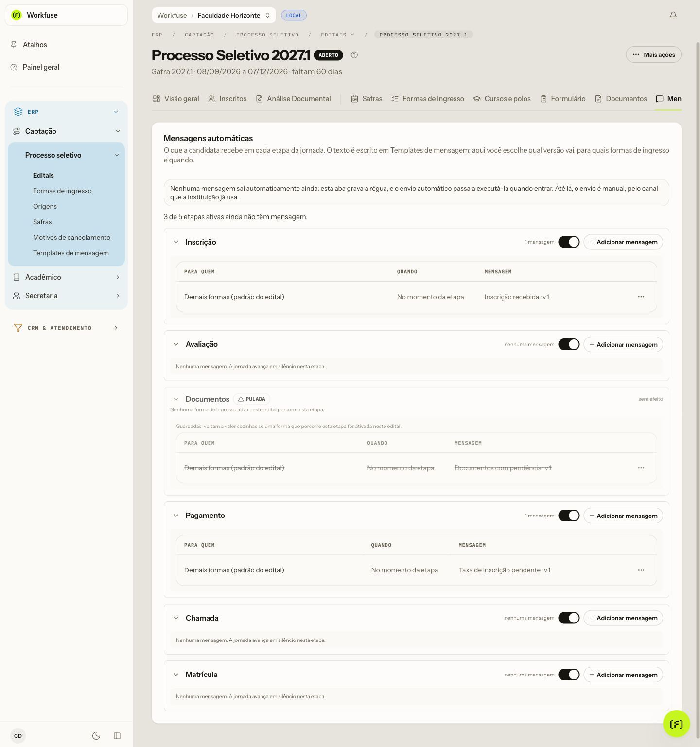Click the Painel geral icon
This screenshot has height=747, width=700.
click(x=14, y=67)
